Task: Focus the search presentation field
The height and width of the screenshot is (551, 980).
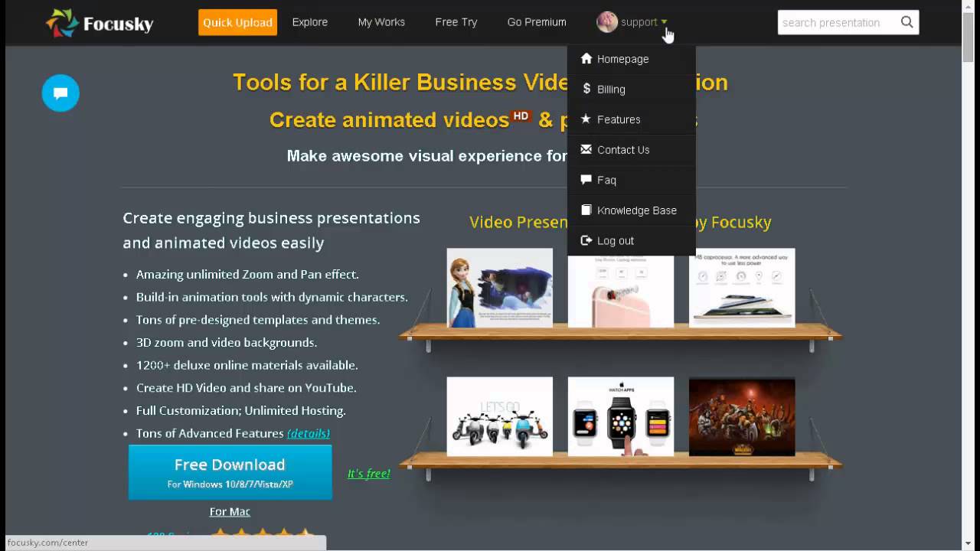Action: tap(838, 22)
